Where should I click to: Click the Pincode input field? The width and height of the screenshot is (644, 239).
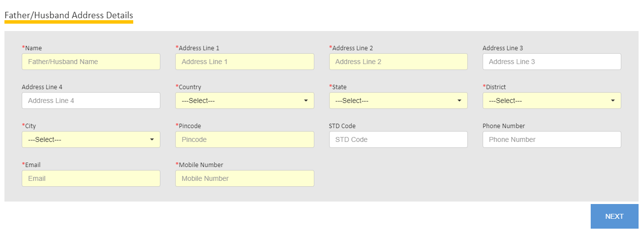[x=244, y=139]
